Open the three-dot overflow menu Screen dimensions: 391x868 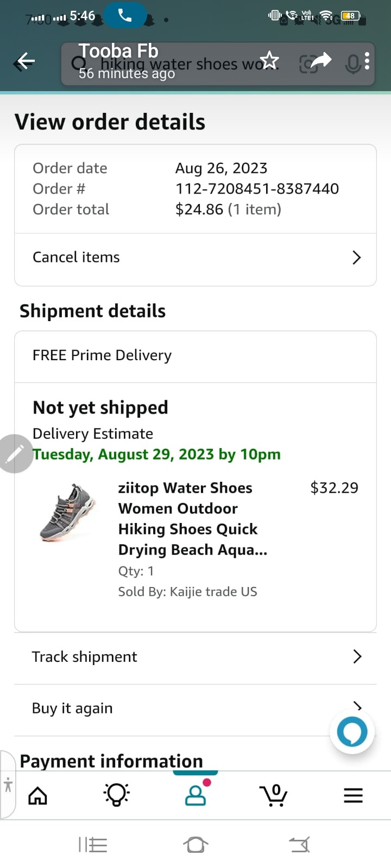368,61
